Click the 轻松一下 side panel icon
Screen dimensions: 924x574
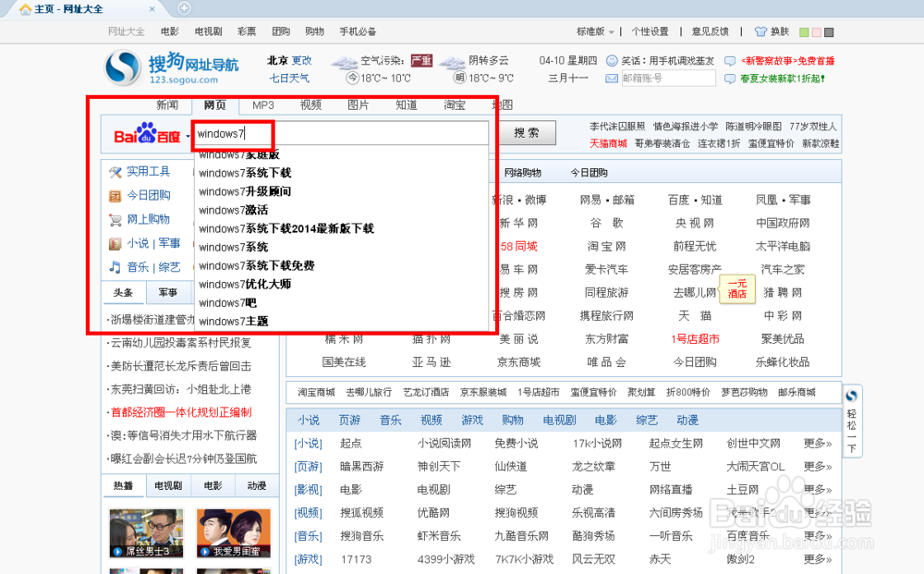point(852,422)
